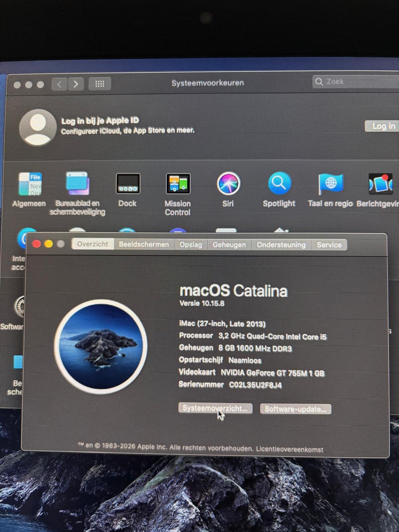Screen dimensions: 399x532
Task: Click 'Log in bij je Apple ID' heading
Action: click(x=100, y=121)
